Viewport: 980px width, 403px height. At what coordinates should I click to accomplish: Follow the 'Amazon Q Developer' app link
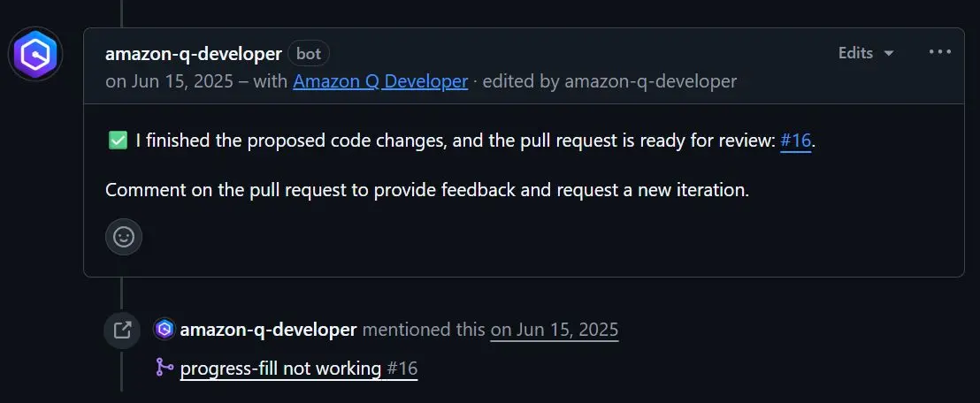(380, 81)
